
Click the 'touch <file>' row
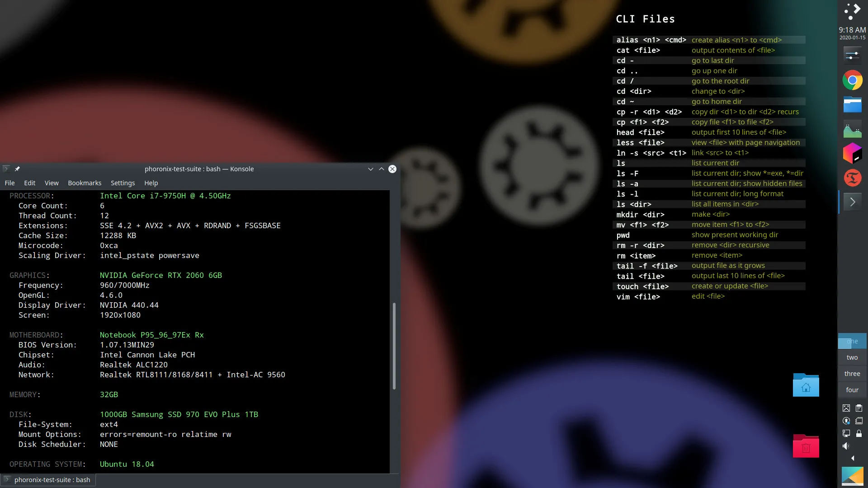[709, 286]
